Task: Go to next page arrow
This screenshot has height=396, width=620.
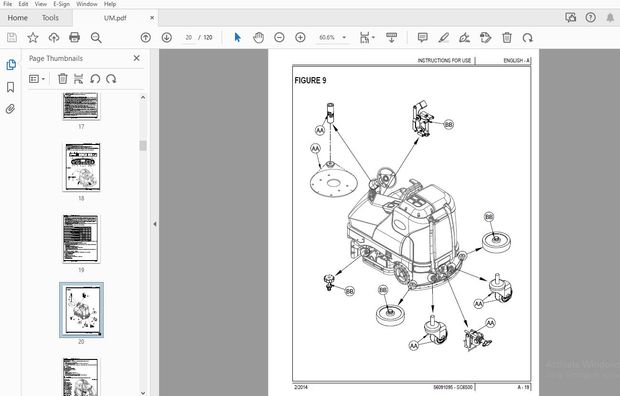Action: click(x=167, y=38)
